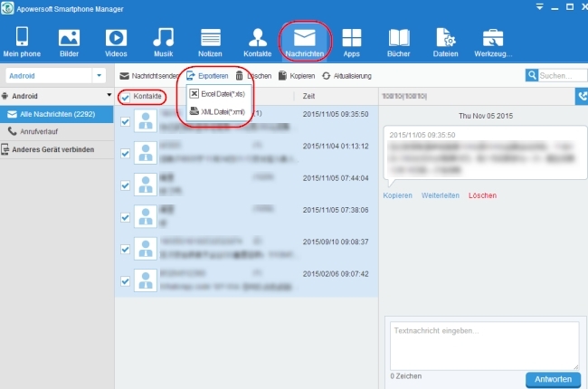Open the Nachrichten section

click(x=305, y=42)
